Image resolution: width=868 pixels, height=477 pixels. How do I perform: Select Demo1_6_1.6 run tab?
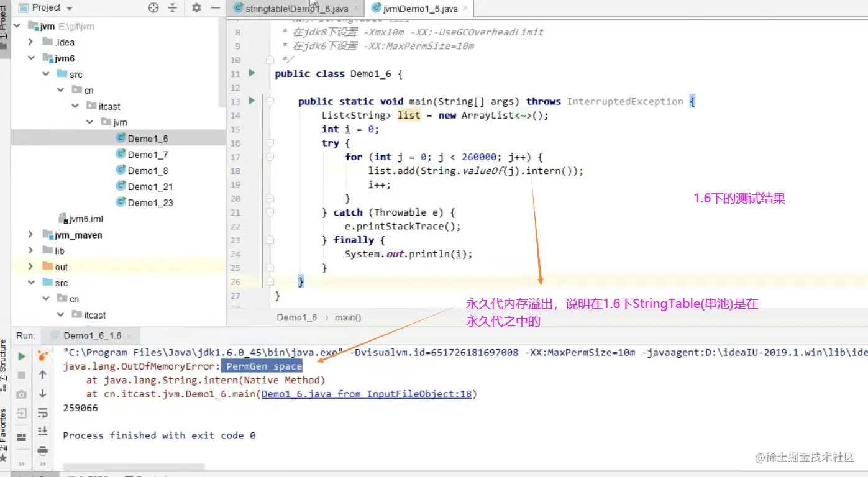(92, 335)
